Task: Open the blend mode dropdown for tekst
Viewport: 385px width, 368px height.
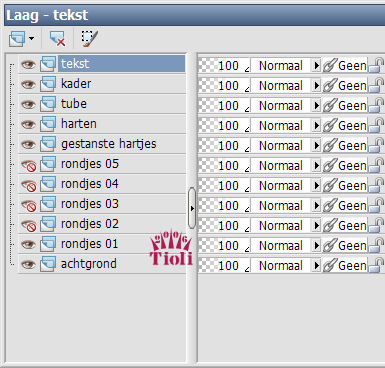Action: tap(316, 65)
